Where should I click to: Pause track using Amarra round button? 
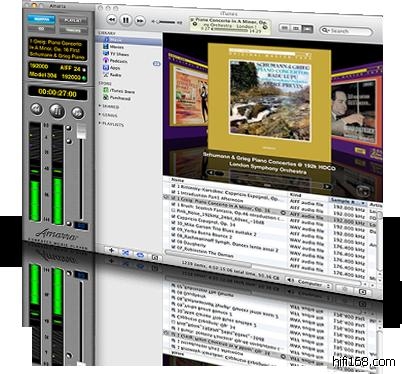pyautogui.click(x=57, y=111)
